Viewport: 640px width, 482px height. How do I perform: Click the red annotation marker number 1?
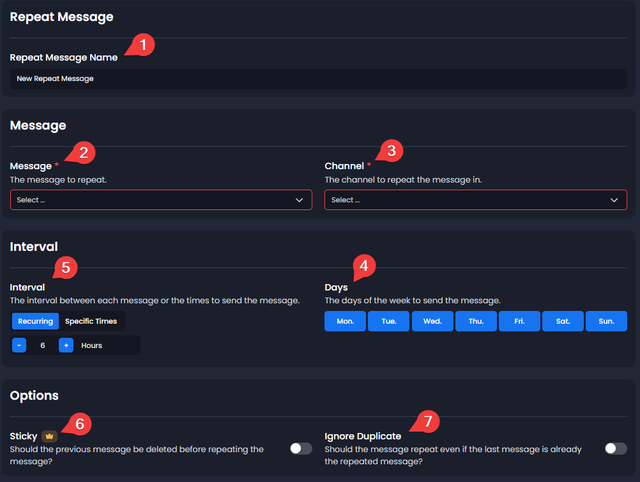[142, 45]
